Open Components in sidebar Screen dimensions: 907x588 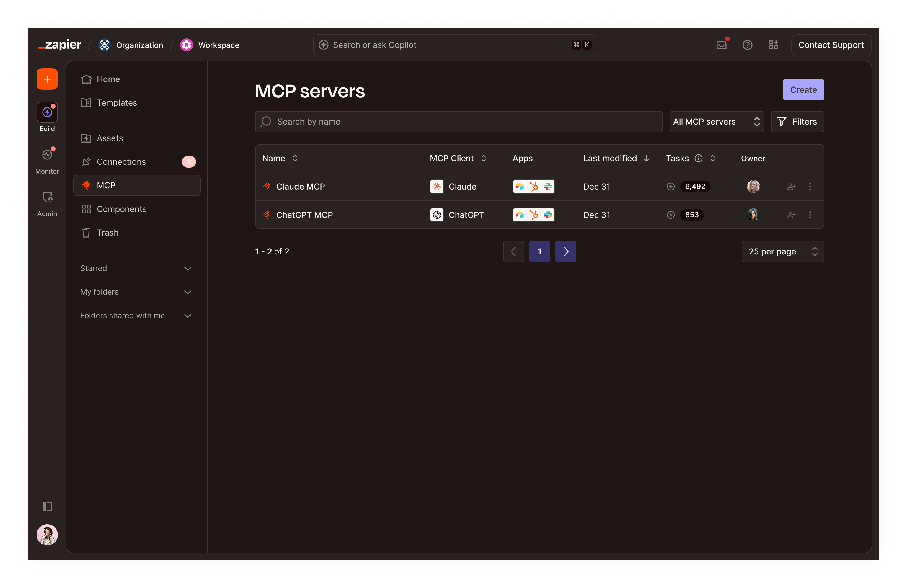[137, 209]
